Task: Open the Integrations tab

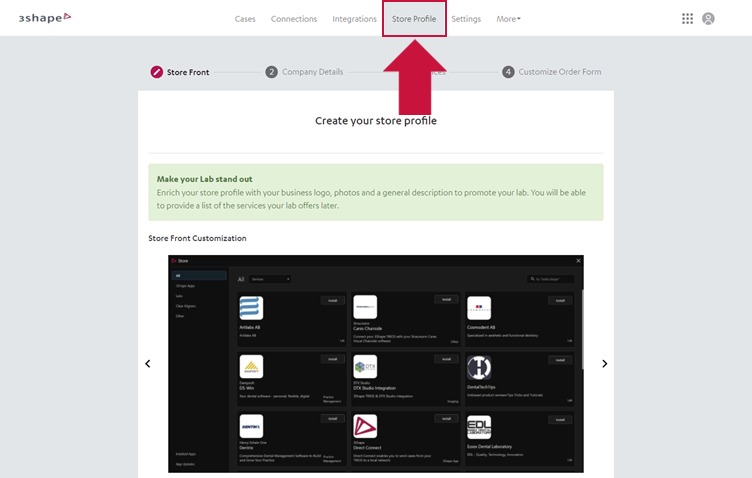Action: [354, 19]
